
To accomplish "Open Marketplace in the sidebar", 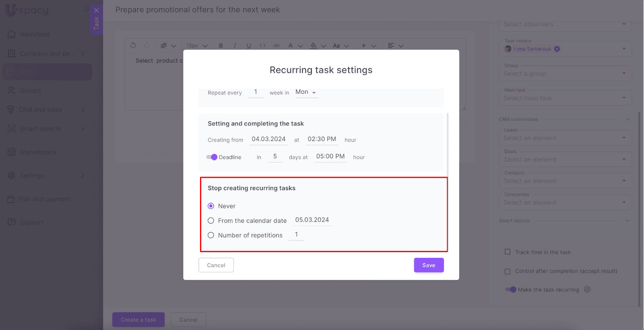I will click(38, 152).
